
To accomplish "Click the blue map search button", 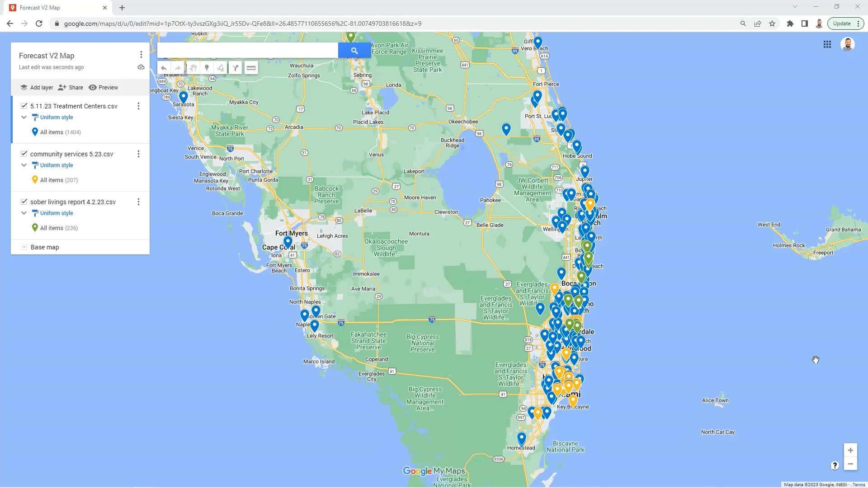I will pyautogui.click(x=354, y=51).
